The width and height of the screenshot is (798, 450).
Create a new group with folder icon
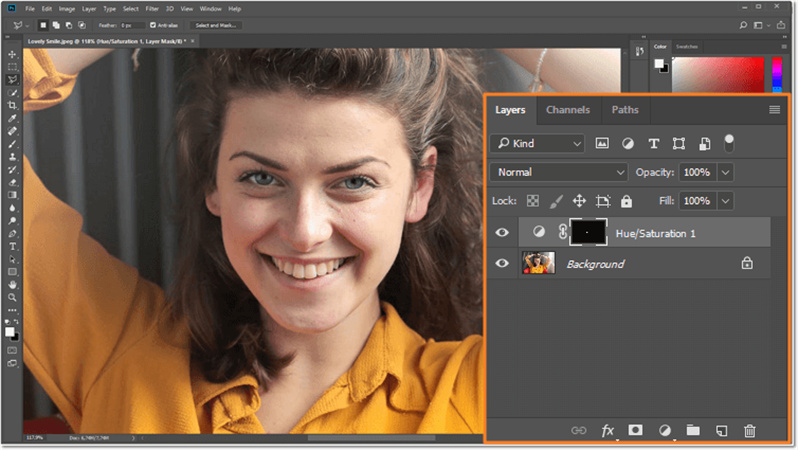(x=692, y=430)
